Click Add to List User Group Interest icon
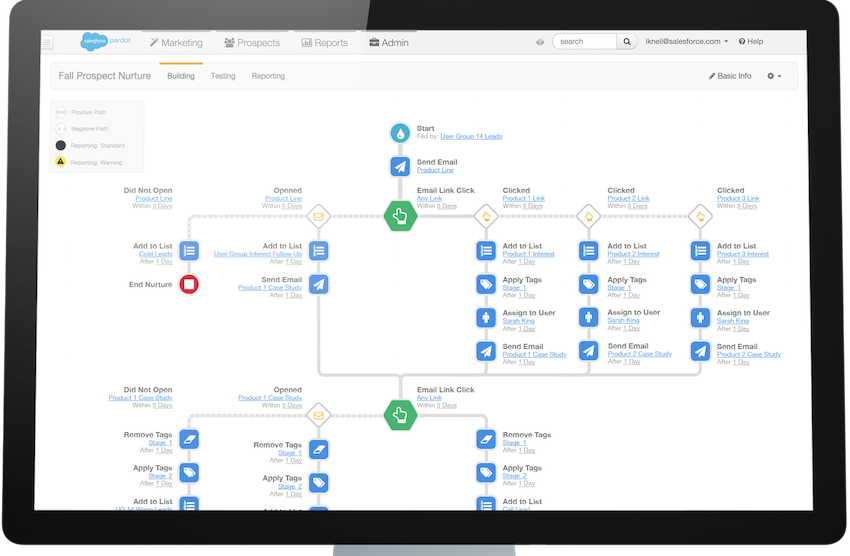This screenshot has height=556, width=850. click(319, 250)
